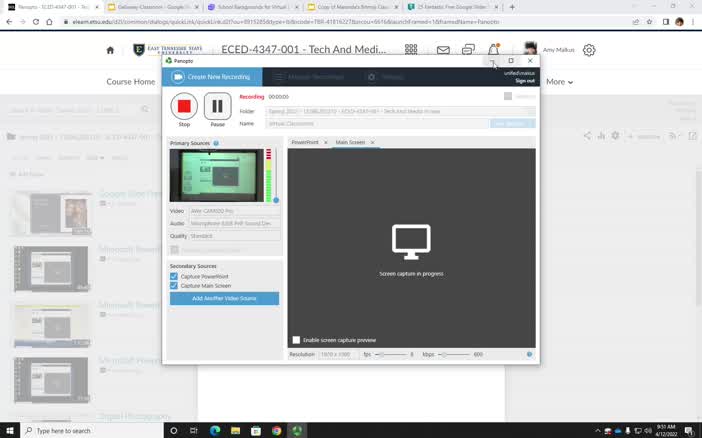
Task: Click the eLearn home icon
Action: (x=110, y=50)
